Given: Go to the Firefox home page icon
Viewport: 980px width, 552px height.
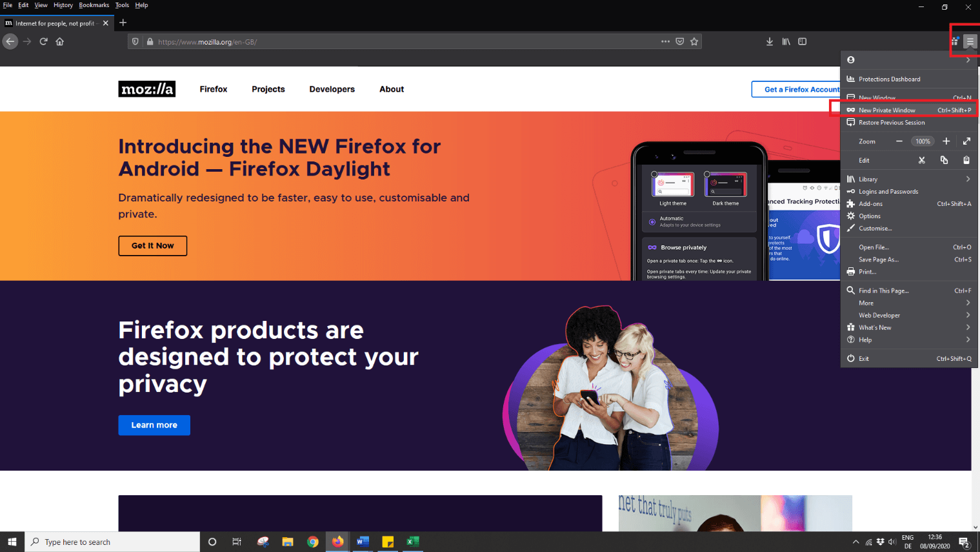Looking at the screenshot, I should click(60, 41).
